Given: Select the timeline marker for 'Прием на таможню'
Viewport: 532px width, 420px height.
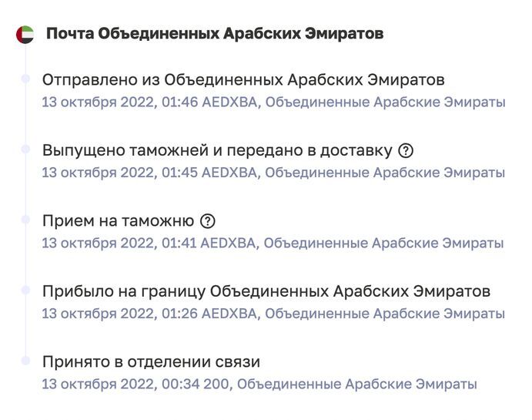Looking at the screenshot, I should pyautogui.click(x=25, y=220).
